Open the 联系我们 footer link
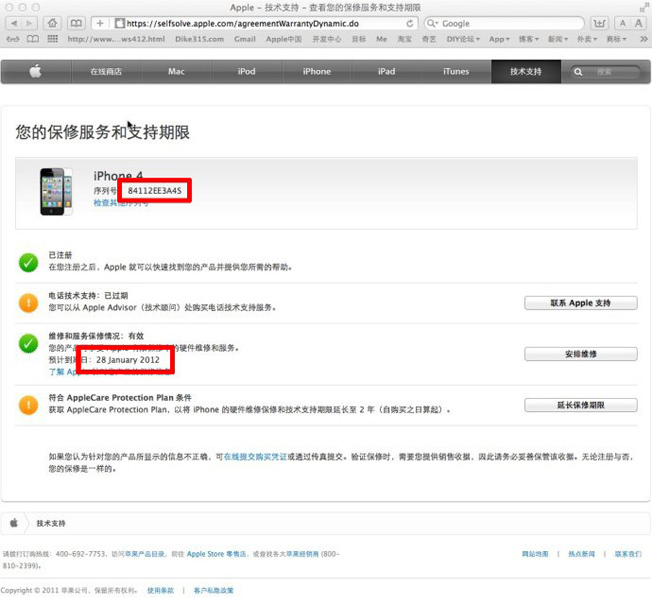The height and width of the screenshot is (598, 652). tap(628, 554)
